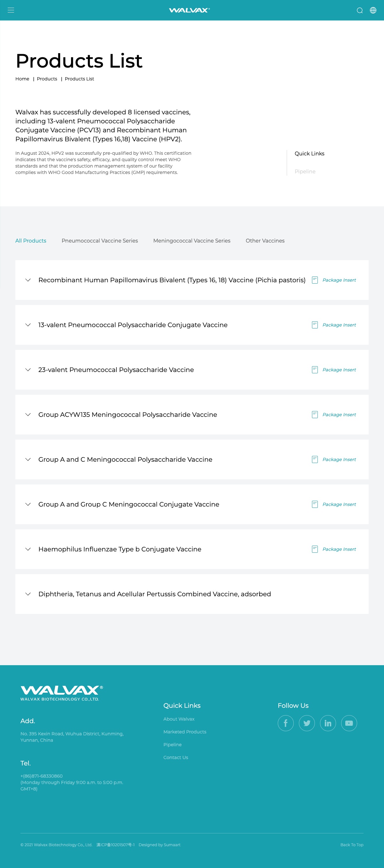Open Walvax YouTube channel icon
384x868 pixels.
349,723
